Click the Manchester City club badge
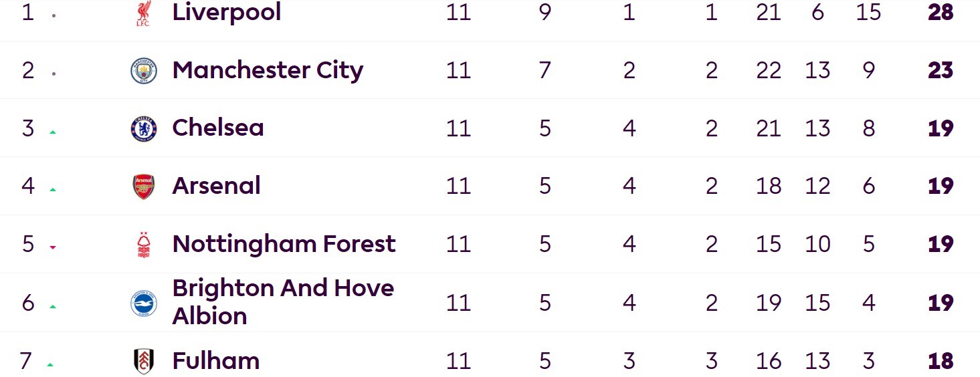This screenshot has height=377, width=980. tap(143, 70)
